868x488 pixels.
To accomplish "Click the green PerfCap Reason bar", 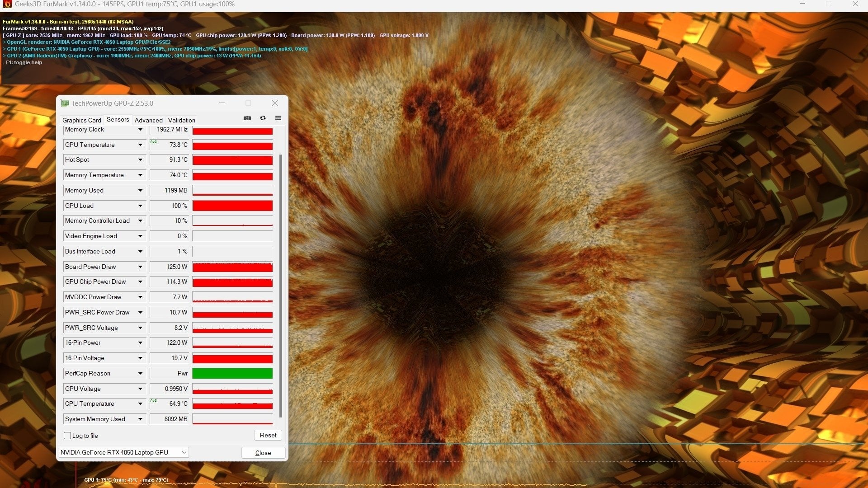I will (232, 373).
